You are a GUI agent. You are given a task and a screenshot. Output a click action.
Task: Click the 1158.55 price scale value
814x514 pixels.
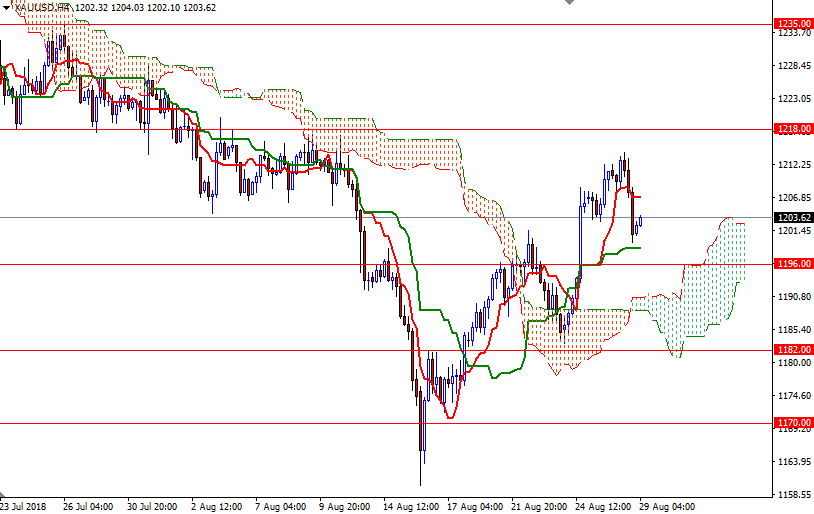point(792,495)
